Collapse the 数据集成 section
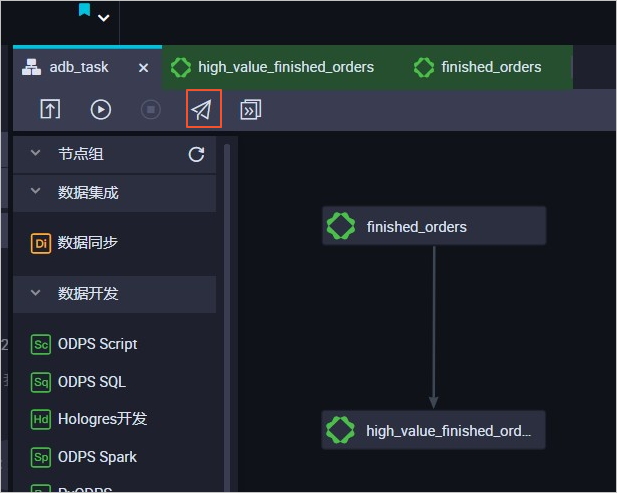 (35, 191)
